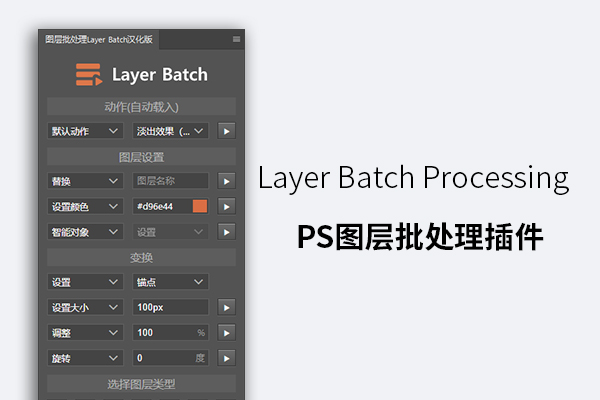Open the 调整 dropdown
Screen dimensions: 600x400
coord(85,332)
